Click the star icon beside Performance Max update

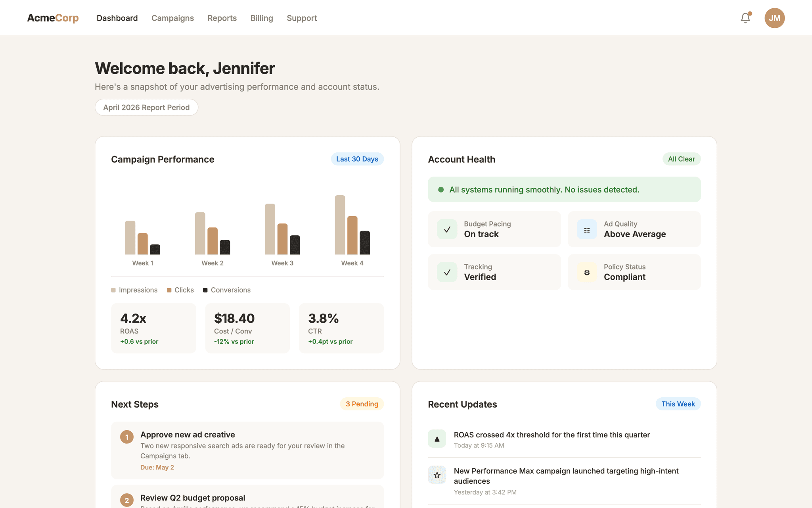(437, 475)
